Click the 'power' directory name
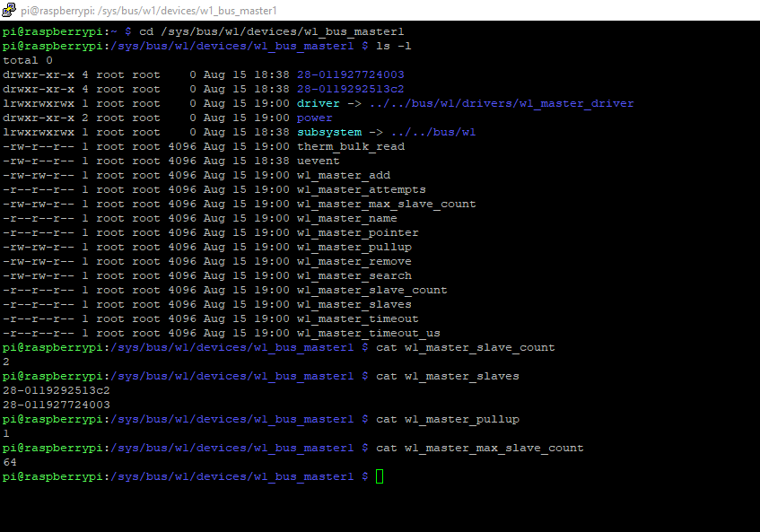The width and height of the screenshot is (760, 532). coord(315,118)
